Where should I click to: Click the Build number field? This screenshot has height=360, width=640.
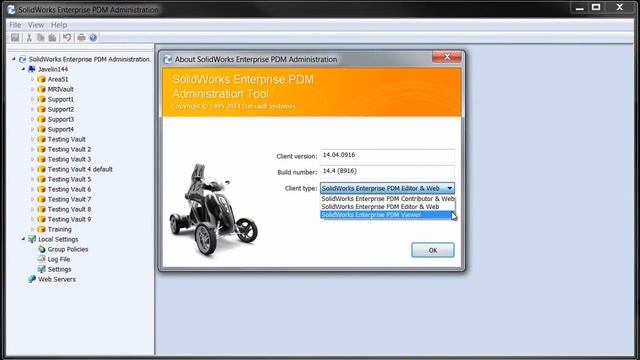tap(387, 171)
